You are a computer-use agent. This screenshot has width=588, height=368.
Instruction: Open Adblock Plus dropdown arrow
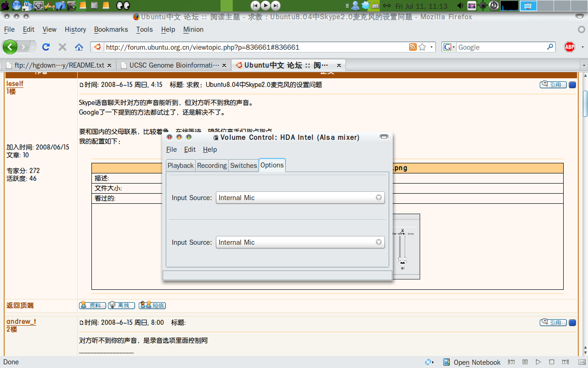(582, 47)
